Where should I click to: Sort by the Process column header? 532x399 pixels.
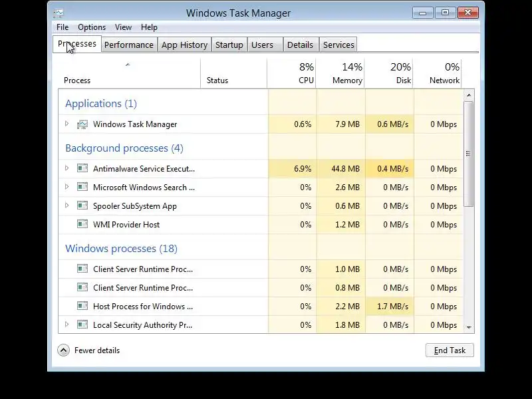129,73
